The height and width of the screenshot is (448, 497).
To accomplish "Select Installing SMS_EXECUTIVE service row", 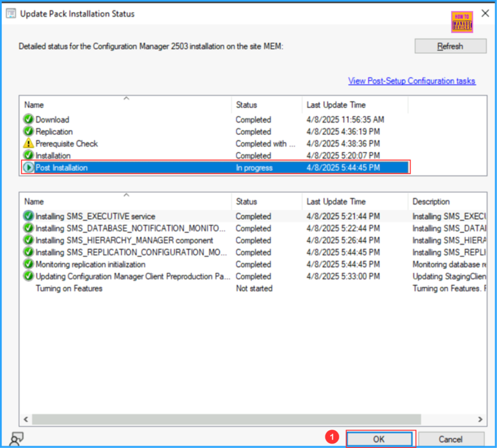I will click(254, 216).
